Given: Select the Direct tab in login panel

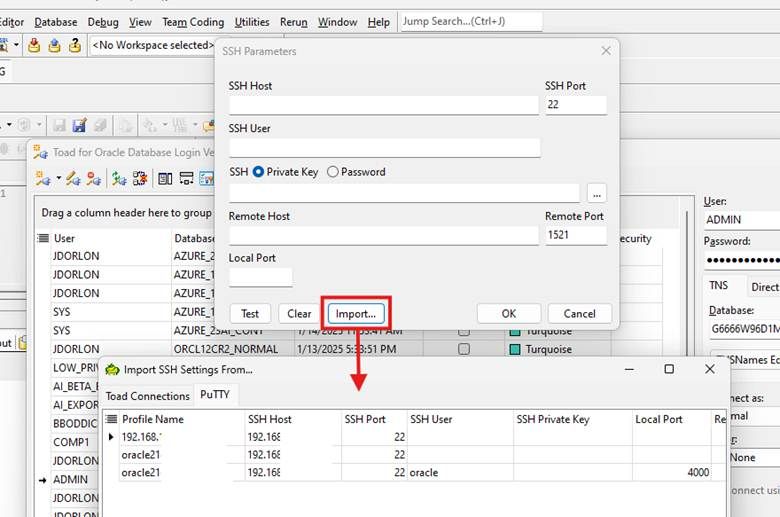Looking at the screenshot, I should coord(764,287).
